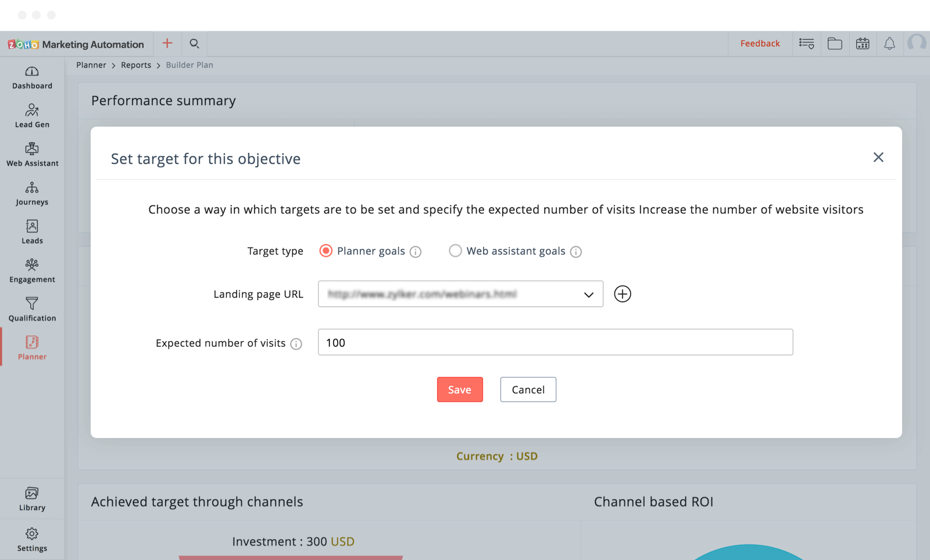Open the list favorites icon in header
Image resolution: width=930 pixels, height=560 pixels.
(806, 44)
